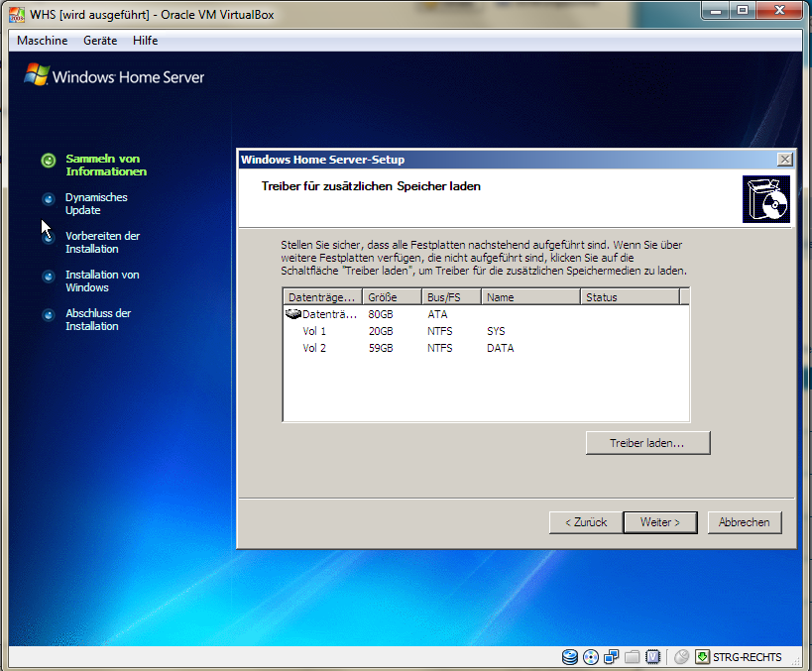Click the STRG-RECHTS host key label
This screenshot has height=671, width=812.
(747, 657)
